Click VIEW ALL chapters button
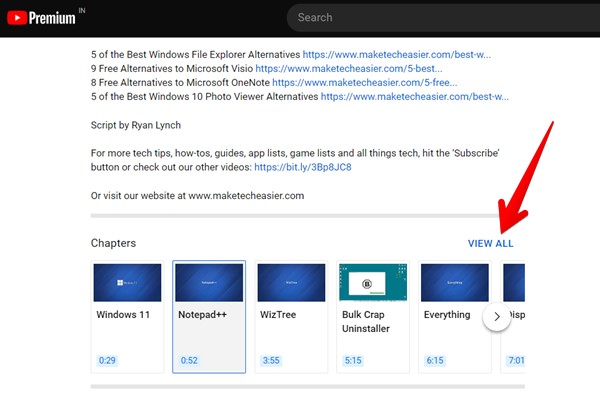600x400 pixels. pos(491,243)
